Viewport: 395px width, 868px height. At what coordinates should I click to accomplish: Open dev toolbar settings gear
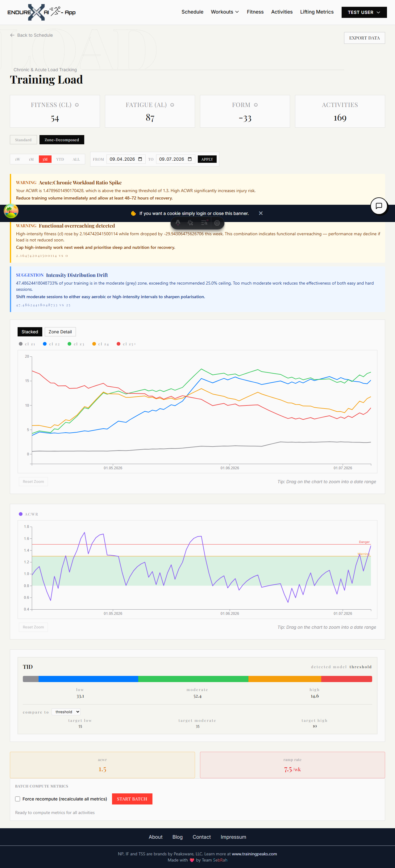click(x=217, y=223)
